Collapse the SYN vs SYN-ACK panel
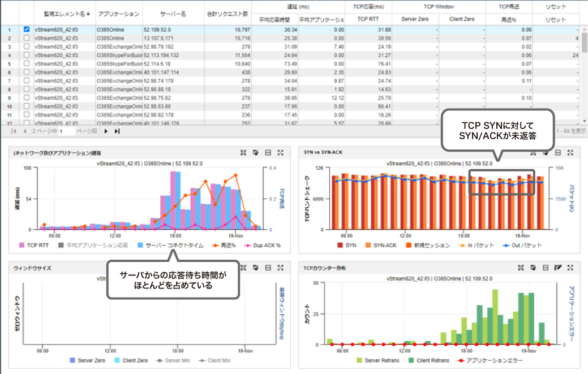This screenshot has width=588, height=374. pyautogui.click(x=557, y=153)
